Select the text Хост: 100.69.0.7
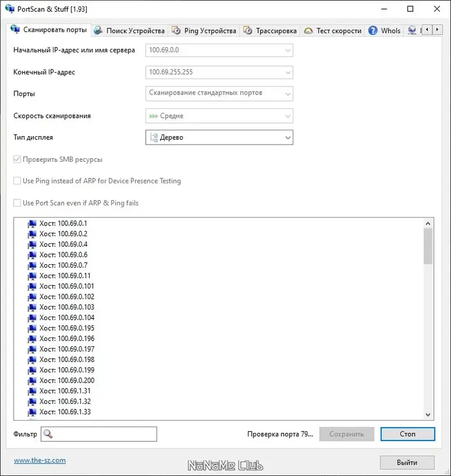Screen dimensions: 451x476 point(64,265)
